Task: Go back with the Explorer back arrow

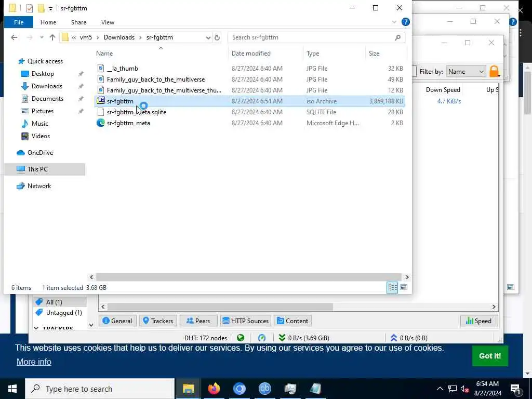Action: point(14,37)
